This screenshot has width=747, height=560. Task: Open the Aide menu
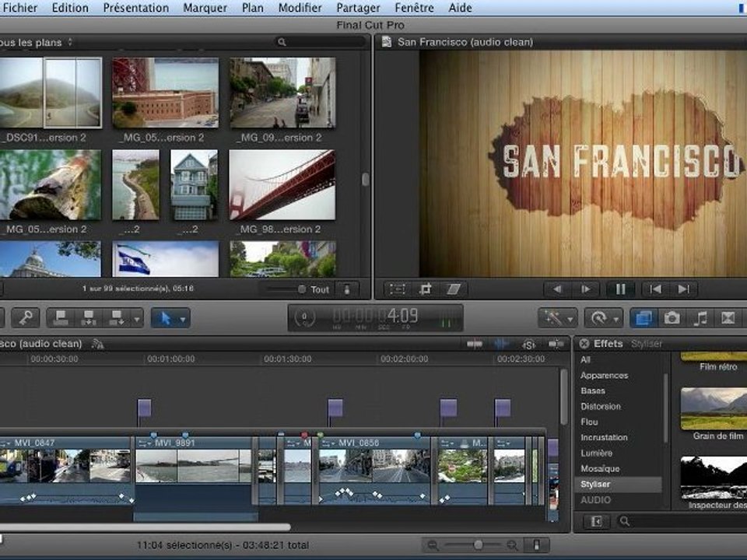[460, 8]
